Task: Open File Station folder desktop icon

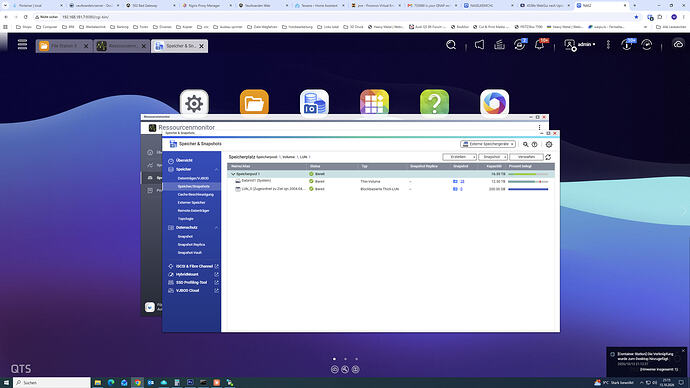Action: point(254,103)
